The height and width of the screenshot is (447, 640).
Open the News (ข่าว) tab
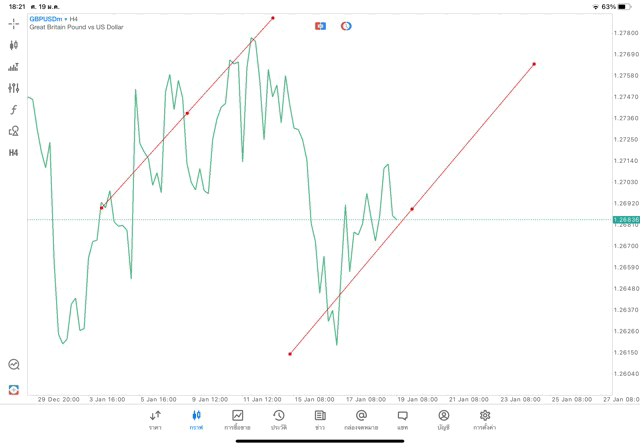coord(320,419)
